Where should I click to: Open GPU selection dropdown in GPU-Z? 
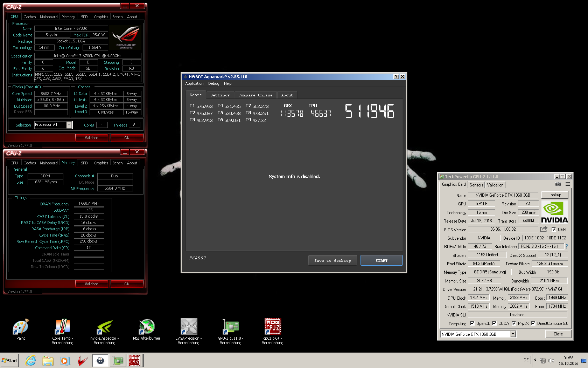point(513,334)
